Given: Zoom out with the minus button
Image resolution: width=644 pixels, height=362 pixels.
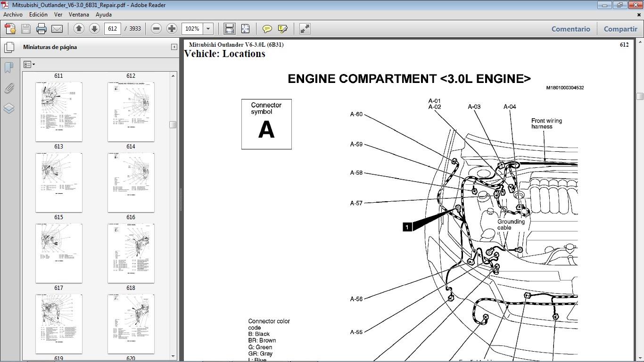Looking at the screenshot, I should pos(157,29).
